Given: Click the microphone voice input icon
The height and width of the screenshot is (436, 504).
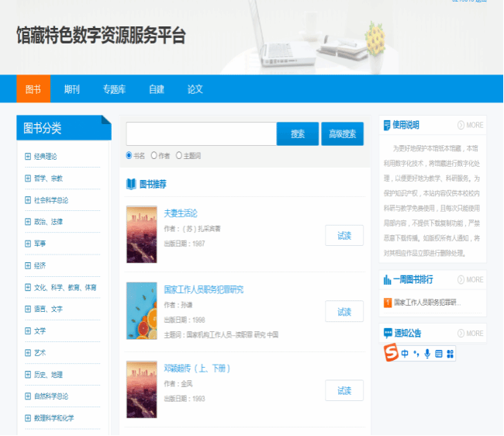Looking at the screenshot, I should [x=427, y=354].
